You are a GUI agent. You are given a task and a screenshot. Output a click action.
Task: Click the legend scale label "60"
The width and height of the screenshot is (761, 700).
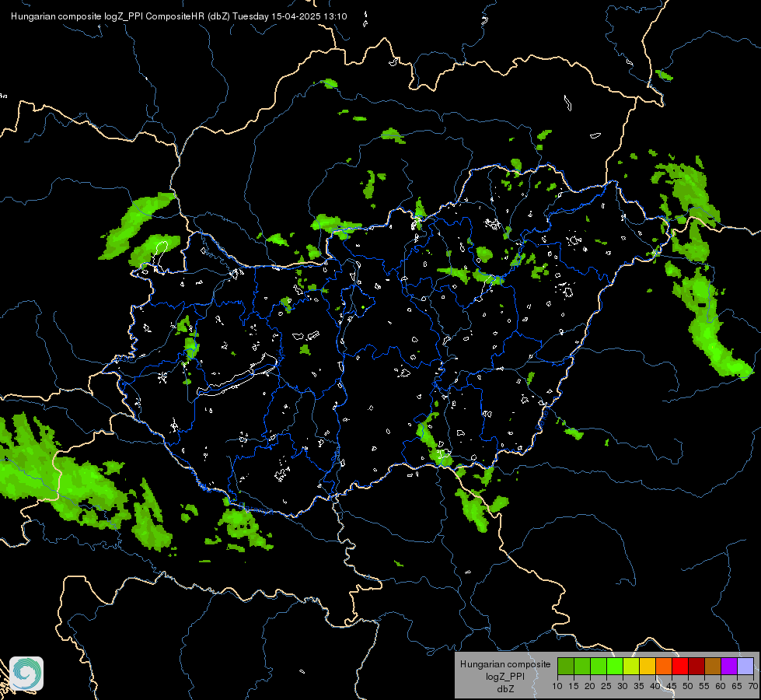(721, 687)
